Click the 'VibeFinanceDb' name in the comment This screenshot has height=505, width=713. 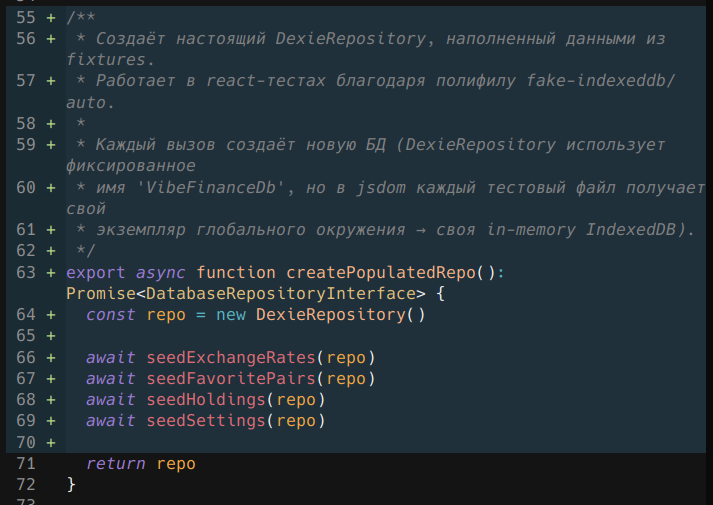click(x=211, y=187)
